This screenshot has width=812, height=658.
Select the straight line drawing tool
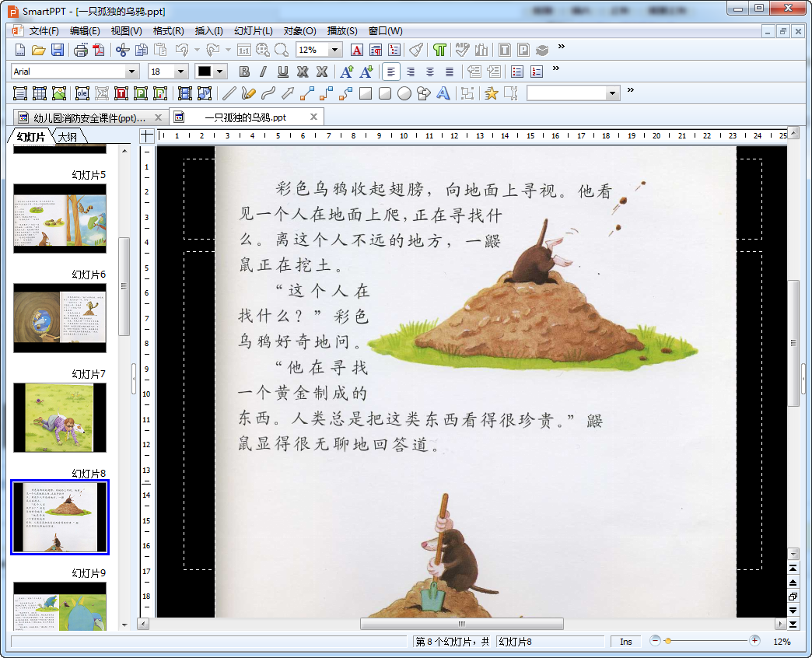(229, 93)
